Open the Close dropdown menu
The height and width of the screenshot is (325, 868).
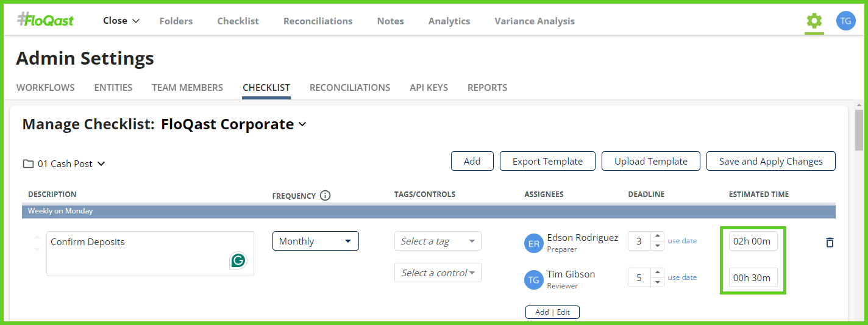(121, 21)
